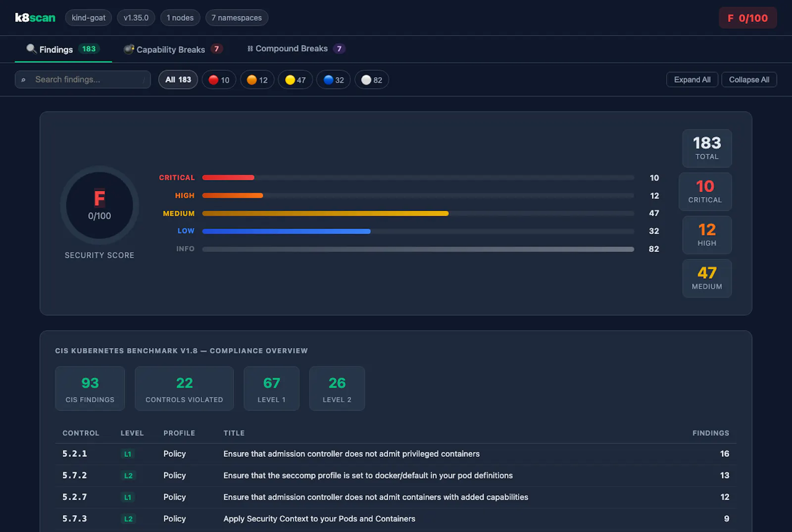Image resolution: width=792 pixels, height=532 pixels.
Task: Click findings count 13 for control 5.7.2
Action: point(725,476)
